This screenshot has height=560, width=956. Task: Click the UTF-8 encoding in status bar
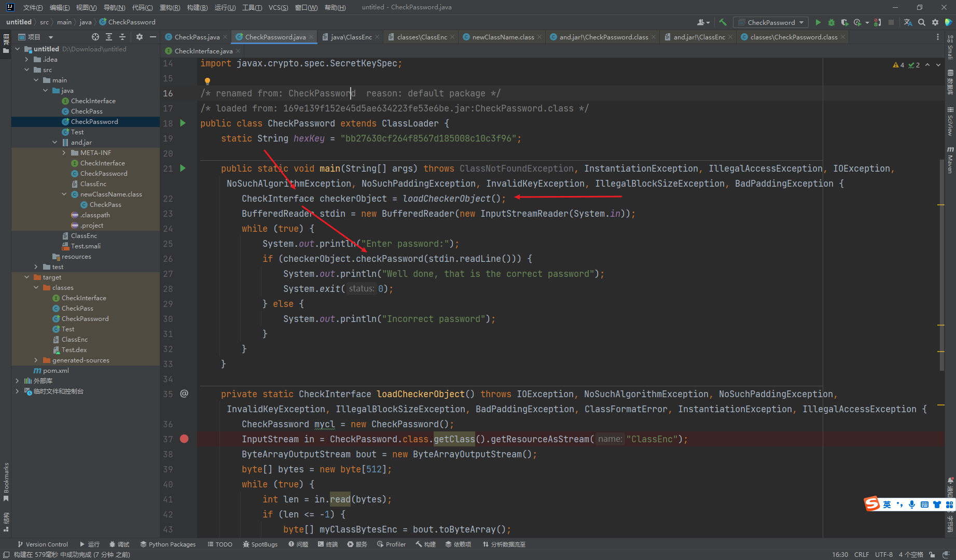pos(884,554)
